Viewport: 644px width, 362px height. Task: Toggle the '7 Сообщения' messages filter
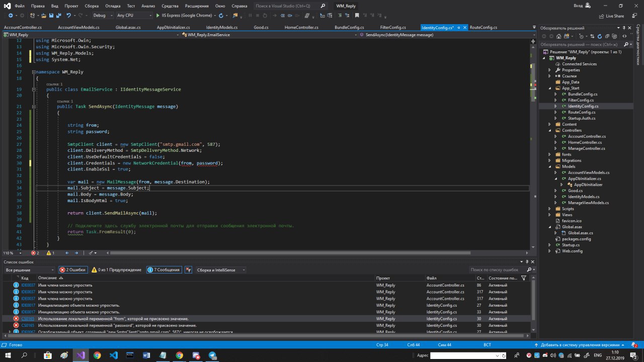coord(164,270)
